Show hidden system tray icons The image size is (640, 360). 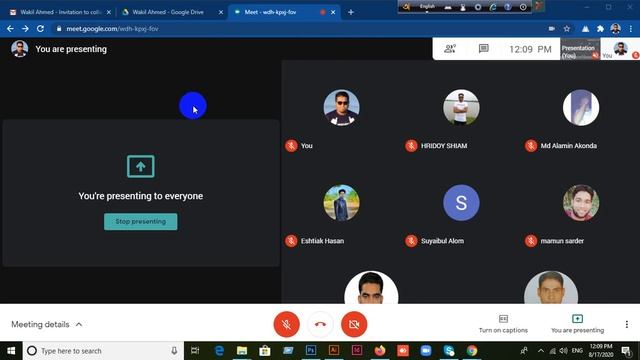(x=541, y=351)
